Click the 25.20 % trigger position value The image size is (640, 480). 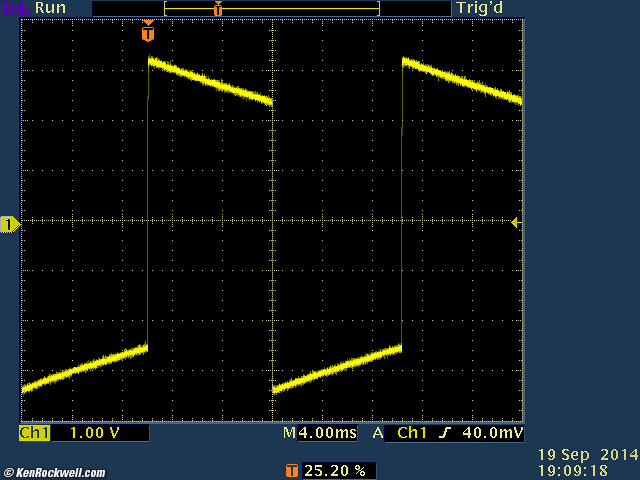tap(333, 469)
